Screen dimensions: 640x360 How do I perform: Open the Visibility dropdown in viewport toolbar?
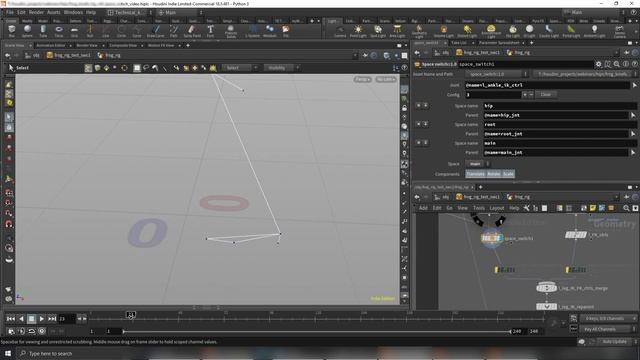[282, 68]
